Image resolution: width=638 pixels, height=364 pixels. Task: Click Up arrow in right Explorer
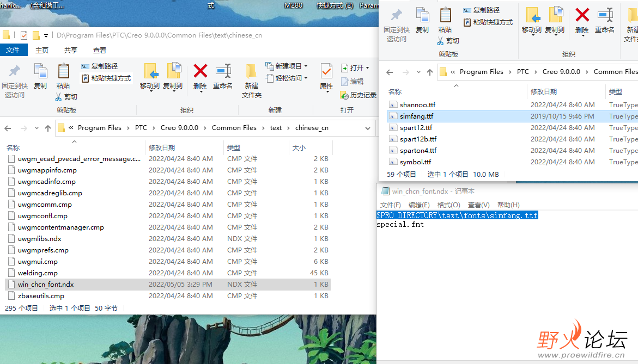430,72
